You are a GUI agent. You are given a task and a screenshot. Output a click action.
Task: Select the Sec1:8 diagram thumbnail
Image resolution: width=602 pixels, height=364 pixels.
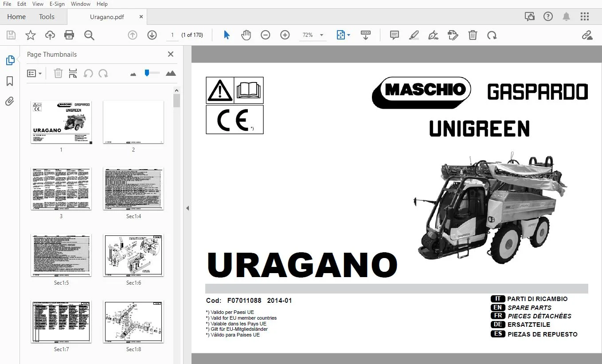point(133,322)
